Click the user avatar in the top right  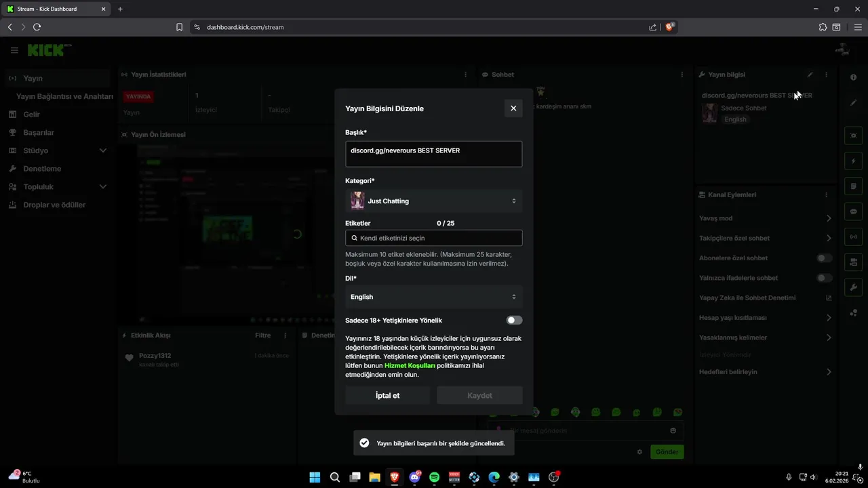tap(842, 50)
